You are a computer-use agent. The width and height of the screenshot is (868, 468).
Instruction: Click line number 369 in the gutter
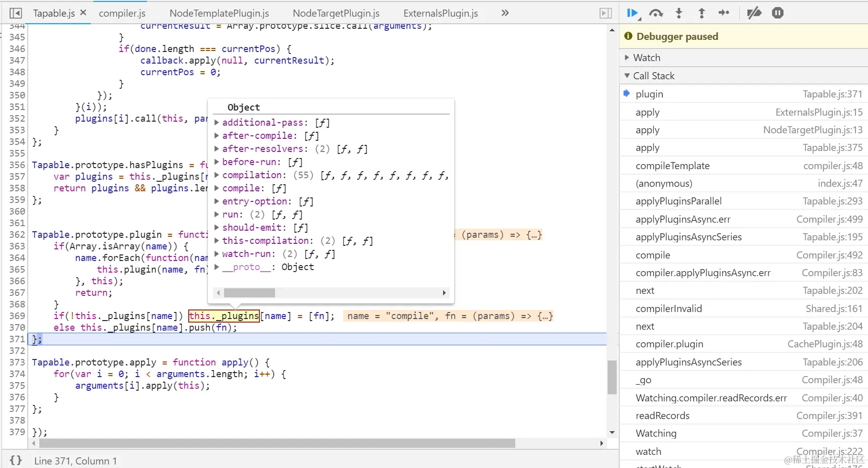[x=17, y=316]
